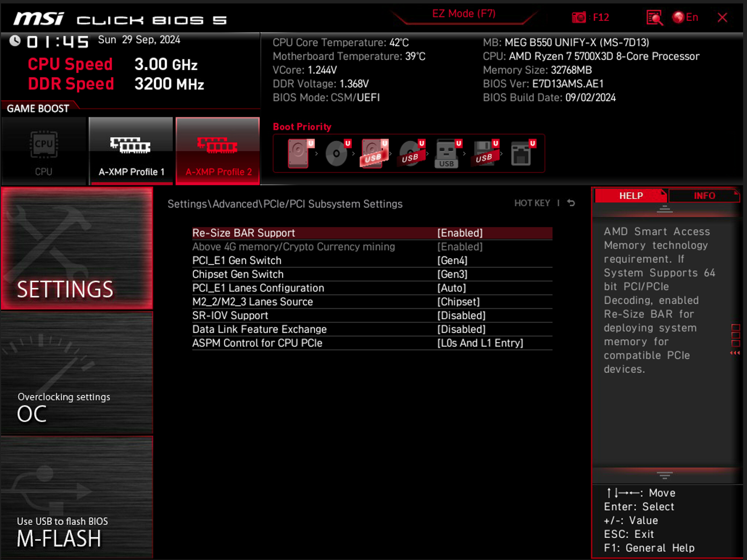This screenshot has width=747, height=560.
Task: Click the back arrow next to HOT KEY
Action: click(x=571, y=203)
